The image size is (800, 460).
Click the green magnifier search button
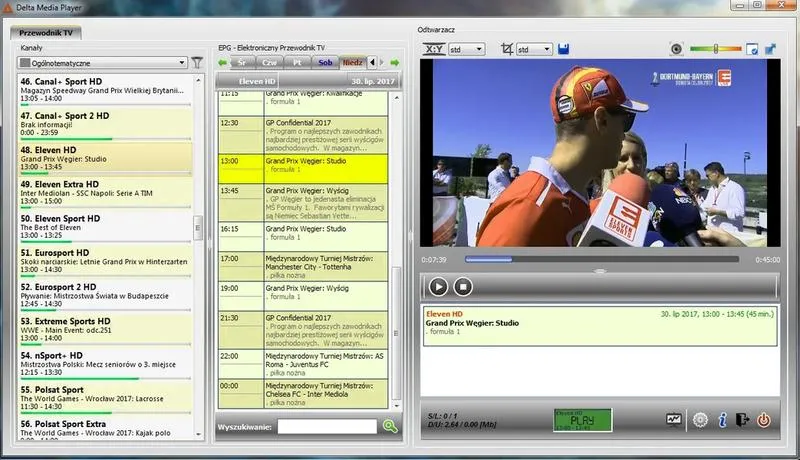point(390,426)
